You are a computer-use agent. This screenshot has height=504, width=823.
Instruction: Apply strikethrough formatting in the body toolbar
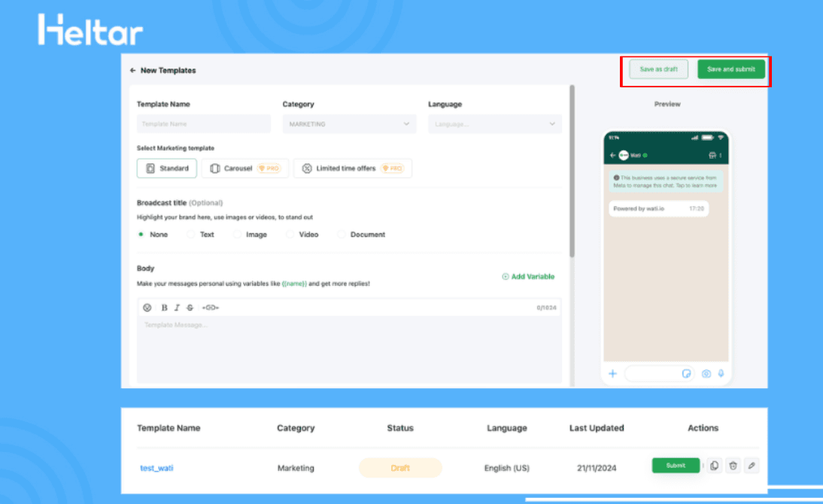[x=190, y=307]
